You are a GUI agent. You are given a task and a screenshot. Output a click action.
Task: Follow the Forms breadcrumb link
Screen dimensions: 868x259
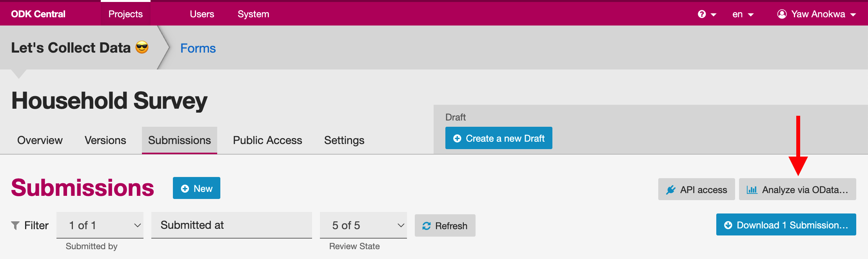click(x=198, y=48)
